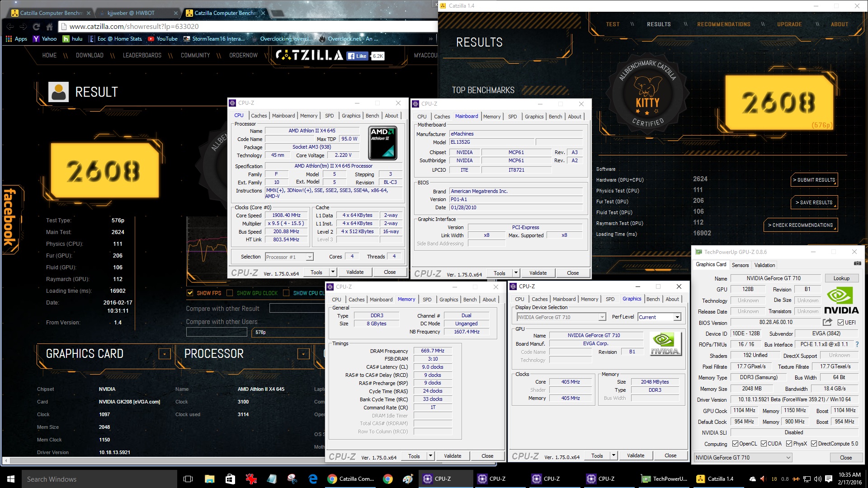Toggle the PhysX checkbox
This screenshot has width=868, height=488.
(789, 444)
